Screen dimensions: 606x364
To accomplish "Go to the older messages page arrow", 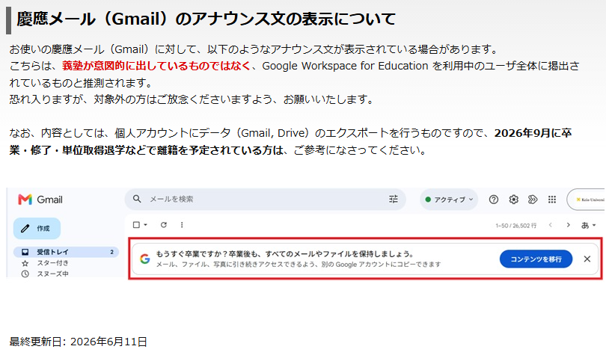I will [568, 225].
